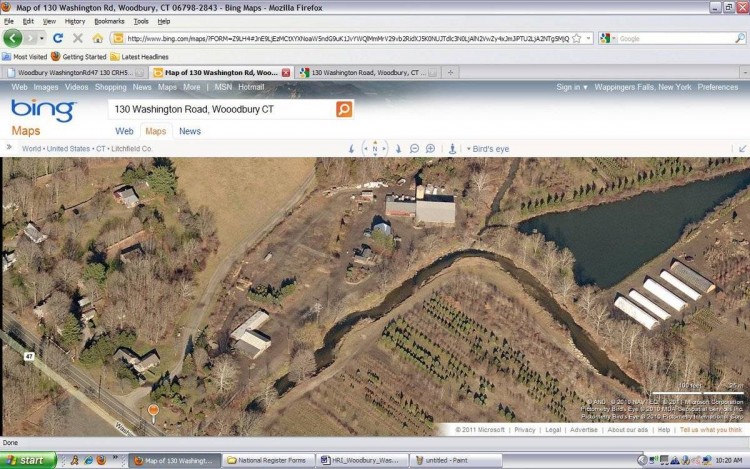The height and width of the screenshot is (469, 750).
Task: Zoom out with the minus magnifier icon
Action: click(x=414, y=149)
